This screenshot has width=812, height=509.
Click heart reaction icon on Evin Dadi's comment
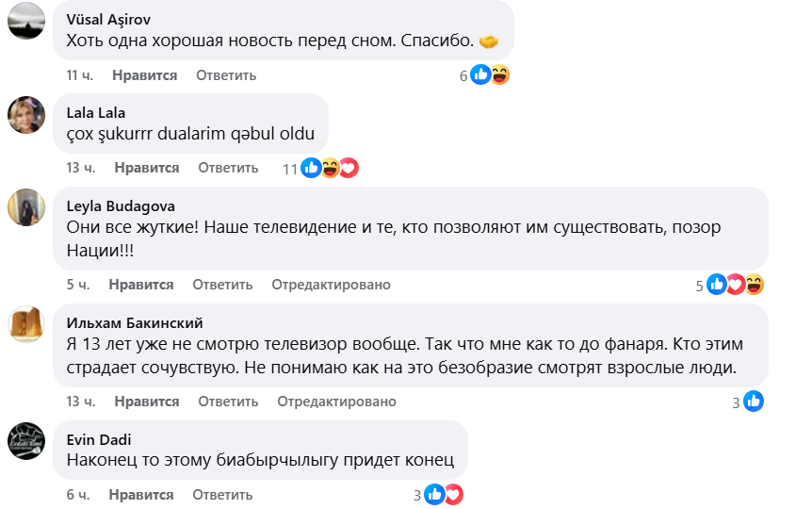pos(453,495)
